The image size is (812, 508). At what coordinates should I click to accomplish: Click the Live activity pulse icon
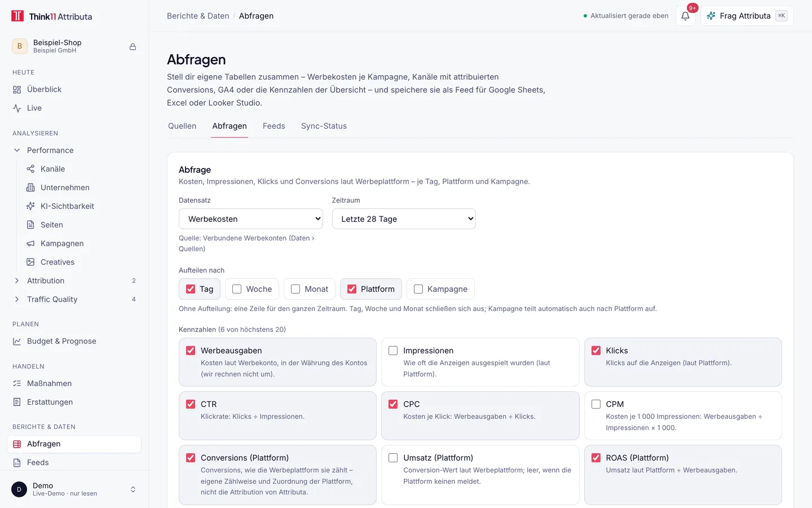click(x=17, y=108)
